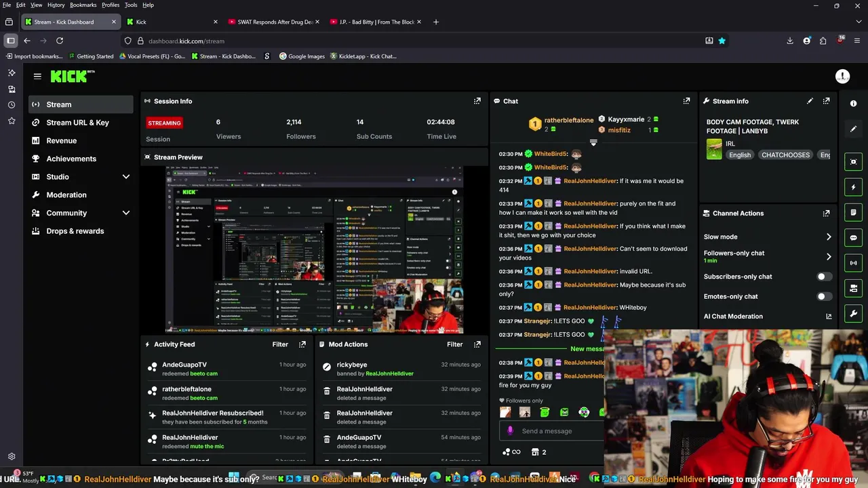Open Vocal Presets bookmark
The width and height of the screenshot is (868, 488).
pyautogui.click(x=152, y=56)
